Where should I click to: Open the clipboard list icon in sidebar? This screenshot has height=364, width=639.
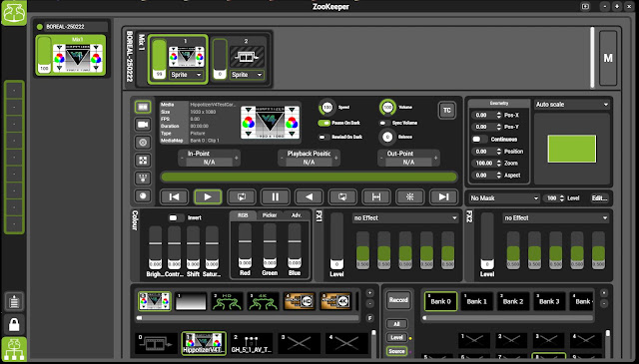pos(14,302)
